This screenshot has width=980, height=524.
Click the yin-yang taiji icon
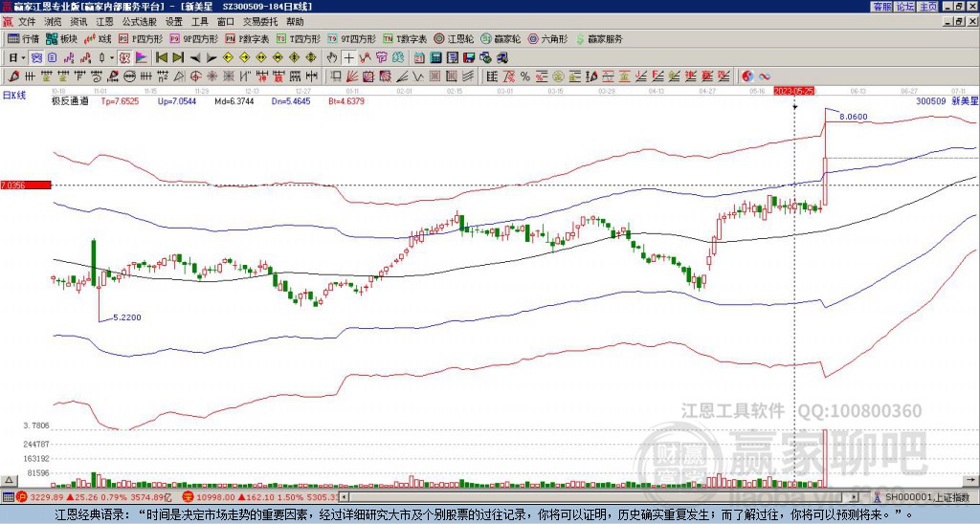pyautogui.click(x=747, y=76)
